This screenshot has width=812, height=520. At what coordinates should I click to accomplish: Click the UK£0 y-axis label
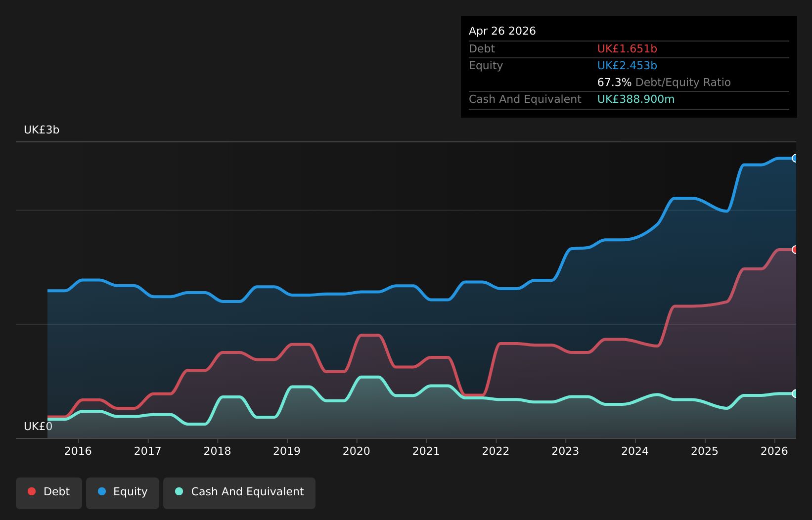(x=38, y=427)
